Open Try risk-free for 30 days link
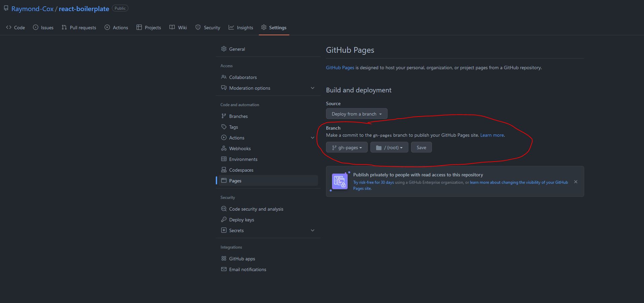644x303 pixels. (373, 182)
